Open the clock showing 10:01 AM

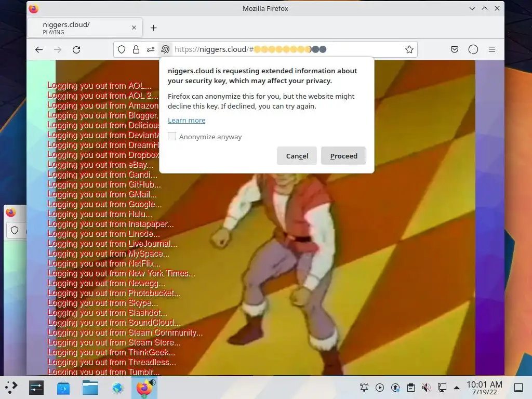pyautogui.click(x=484, y=388)
